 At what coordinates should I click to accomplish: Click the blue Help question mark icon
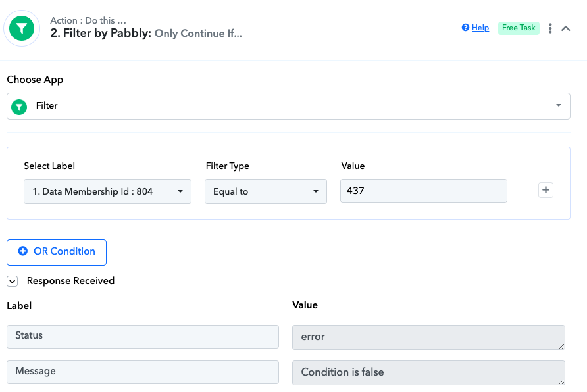[x=465, y=28]
